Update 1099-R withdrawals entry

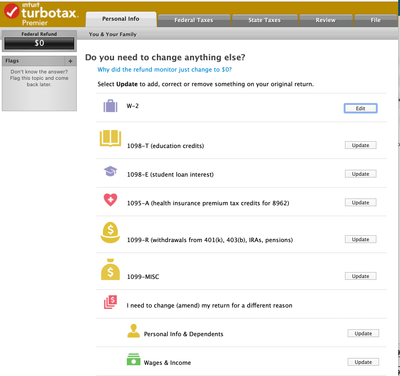361,239
